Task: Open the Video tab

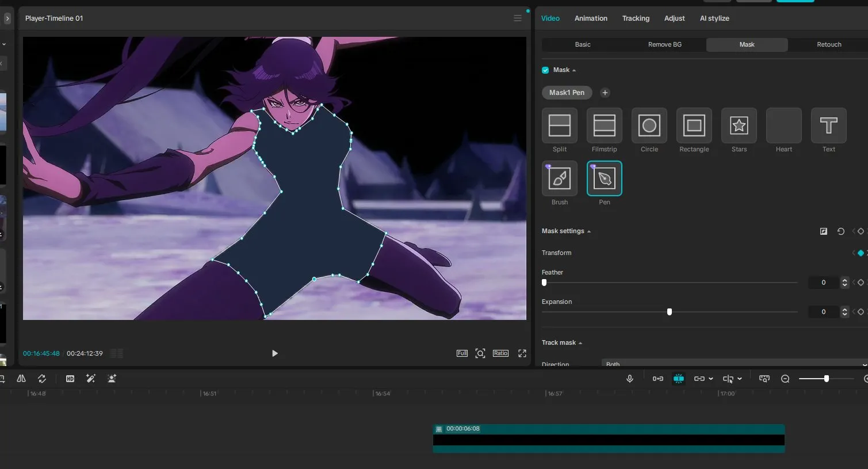Action: tap(550, 18)
